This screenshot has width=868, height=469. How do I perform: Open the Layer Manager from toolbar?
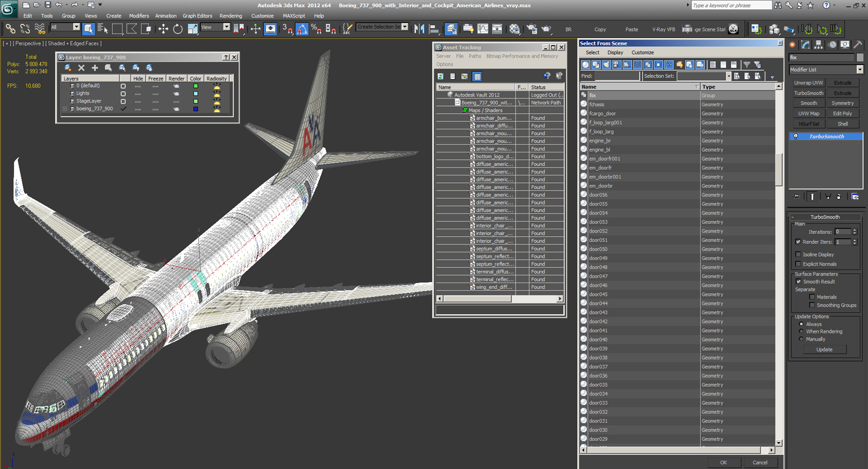pyautogui.click(x=451, y=29)
